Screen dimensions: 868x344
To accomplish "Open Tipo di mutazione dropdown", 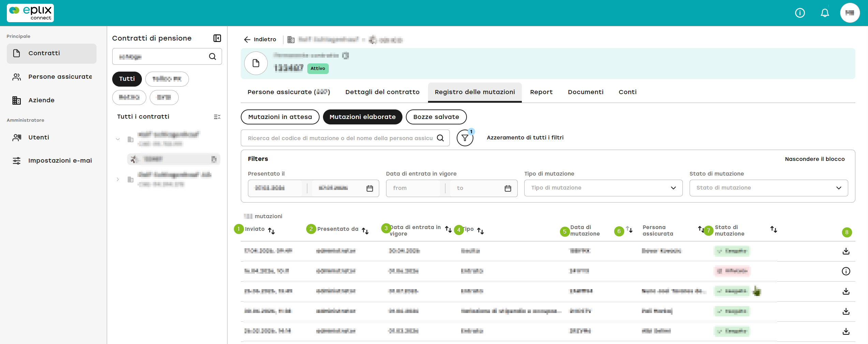I will pyautogui.click(x=603, y=188).
